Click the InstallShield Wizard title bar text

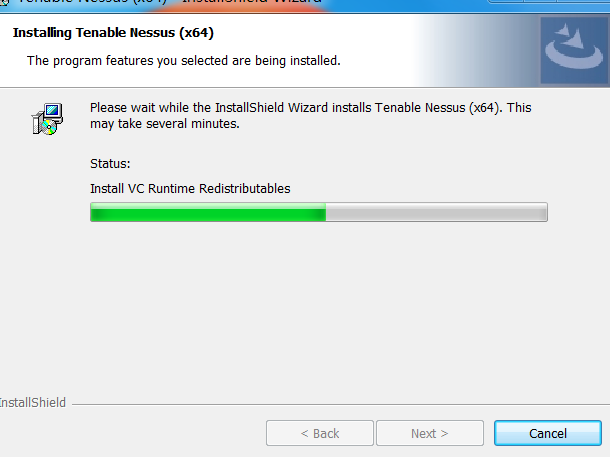(252, 2)
